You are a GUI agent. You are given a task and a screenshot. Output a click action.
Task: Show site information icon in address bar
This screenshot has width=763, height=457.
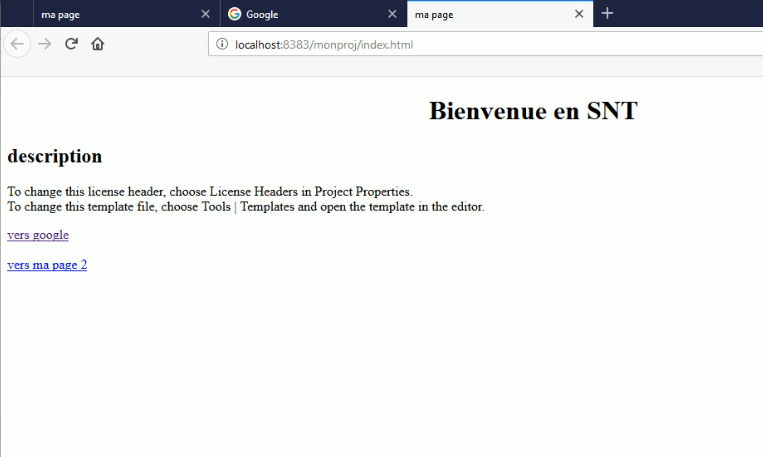click(x=222, y=44)
